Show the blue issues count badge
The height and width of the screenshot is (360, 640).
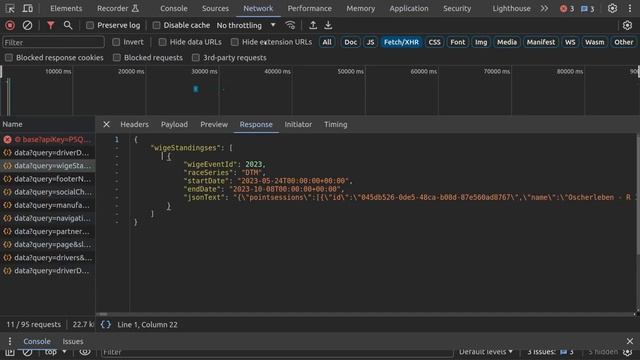click(x=587, y=9)
